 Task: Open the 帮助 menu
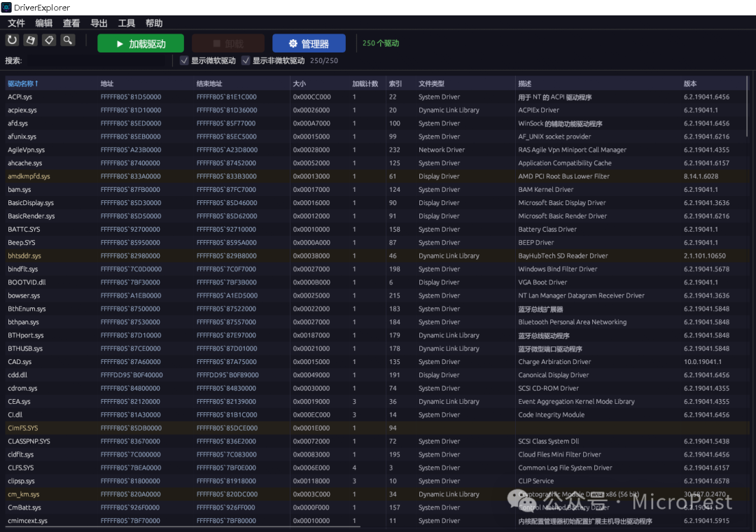[x=154, y=23]
